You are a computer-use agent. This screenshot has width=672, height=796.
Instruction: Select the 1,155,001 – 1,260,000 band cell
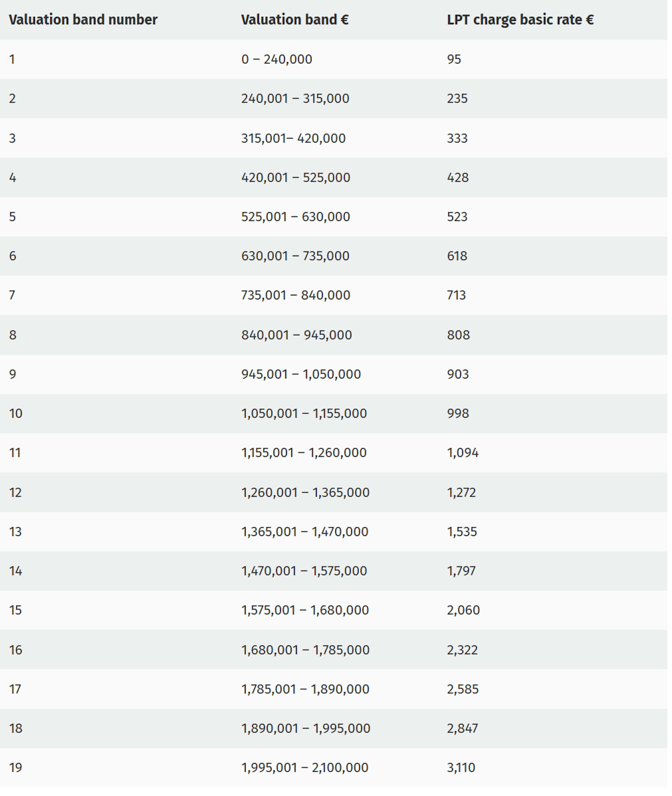(304, 453)
